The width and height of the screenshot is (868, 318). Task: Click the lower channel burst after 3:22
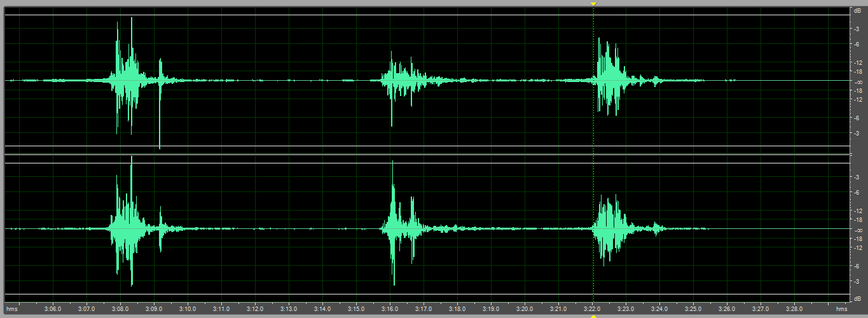[612, 229]
